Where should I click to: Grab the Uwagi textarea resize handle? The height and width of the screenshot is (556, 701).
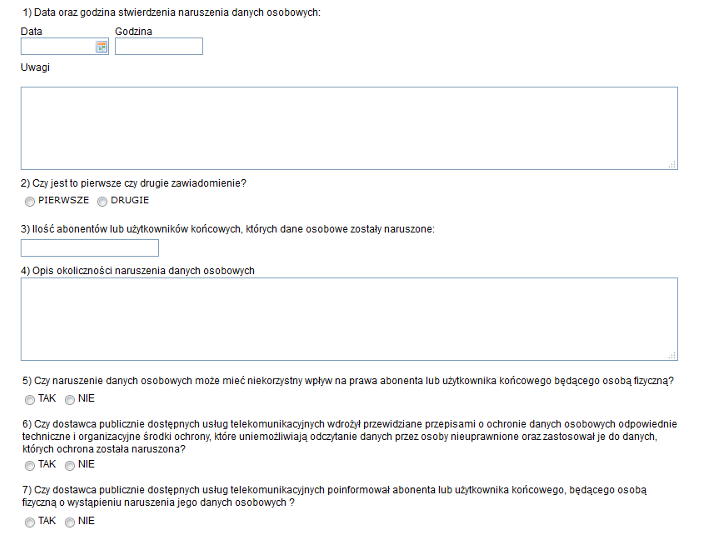tap(672, 164)
